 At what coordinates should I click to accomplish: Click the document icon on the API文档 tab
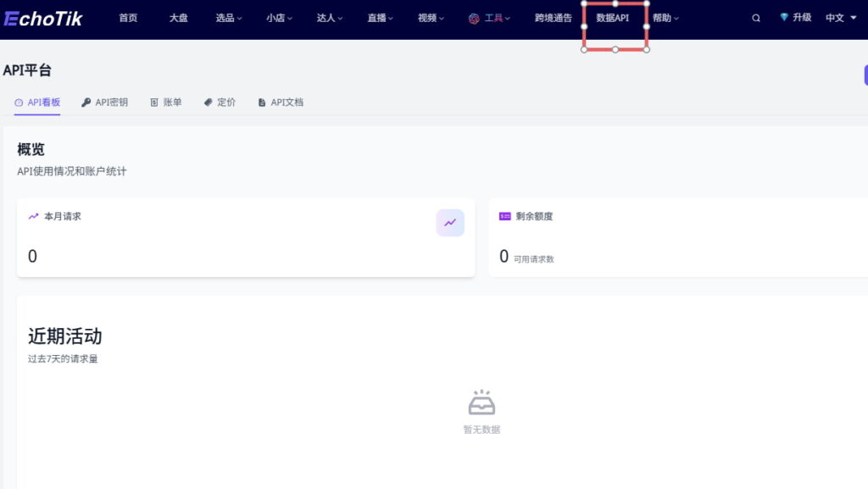tap(263, 102)
